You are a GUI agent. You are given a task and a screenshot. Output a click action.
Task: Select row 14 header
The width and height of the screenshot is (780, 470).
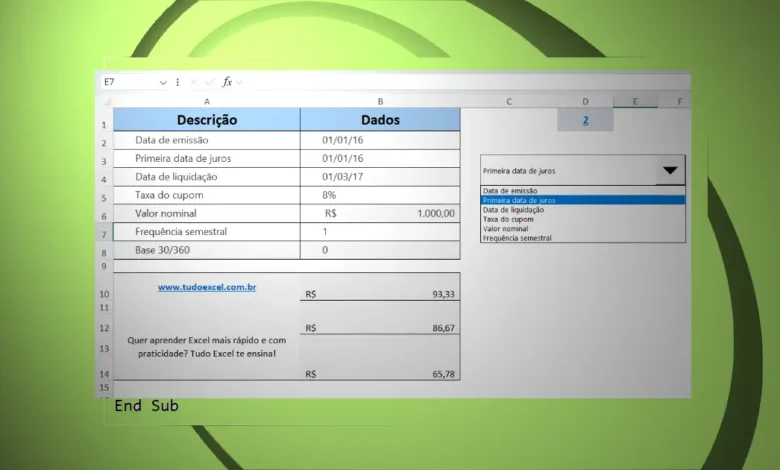click(x=104, y=374)
